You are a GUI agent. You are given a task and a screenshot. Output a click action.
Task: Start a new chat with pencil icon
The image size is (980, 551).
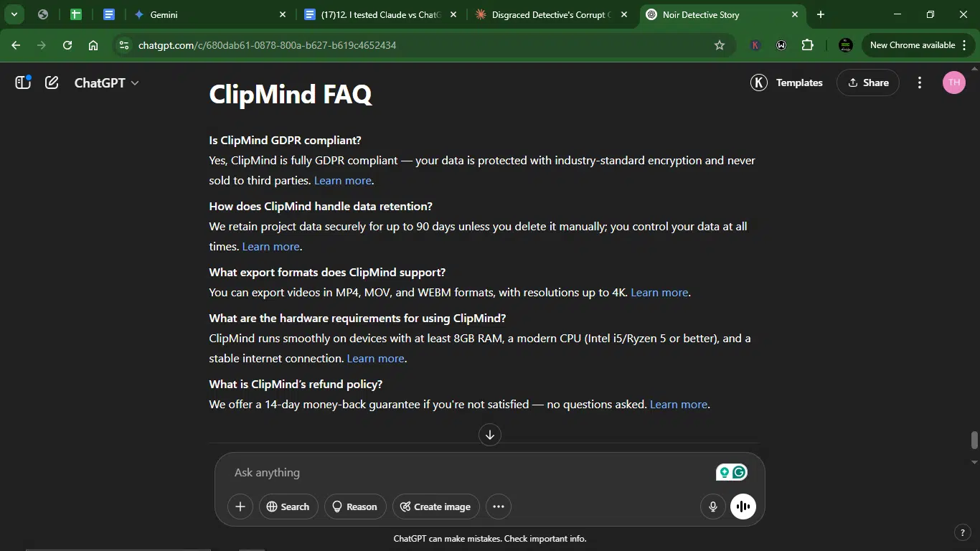click(x=52, y=83)
